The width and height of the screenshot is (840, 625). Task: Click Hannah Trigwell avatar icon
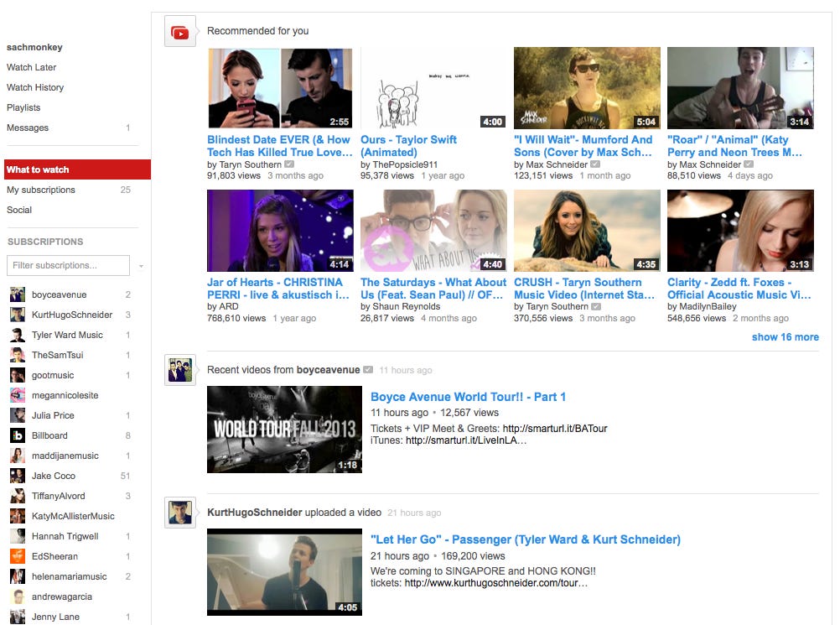coord(18,536)
